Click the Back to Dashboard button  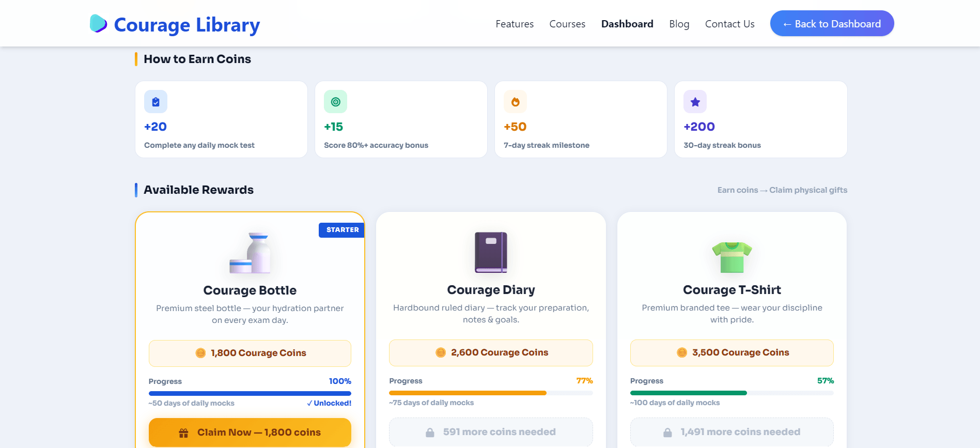pyautogui.click(x=832, y=24)
